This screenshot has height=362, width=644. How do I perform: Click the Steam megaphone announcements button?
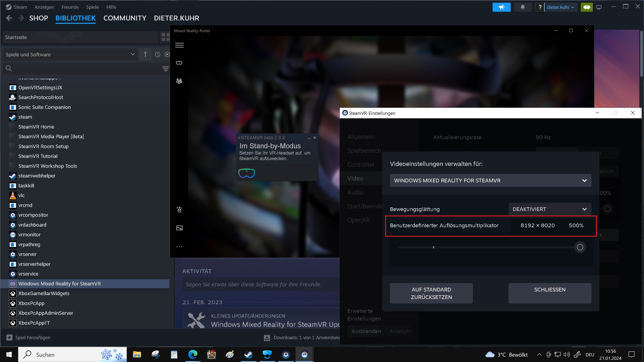[501, 7]
